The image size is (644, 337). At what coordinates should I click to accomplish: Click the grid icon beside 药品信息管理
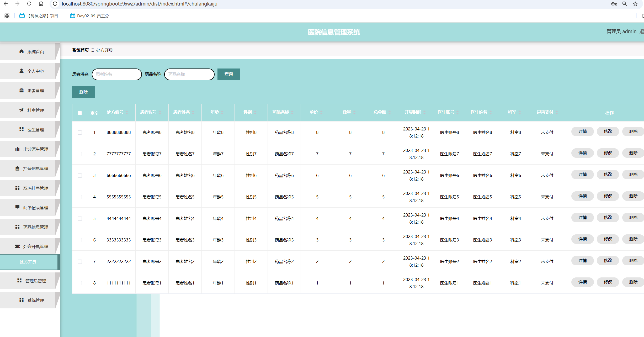(17, 227)
